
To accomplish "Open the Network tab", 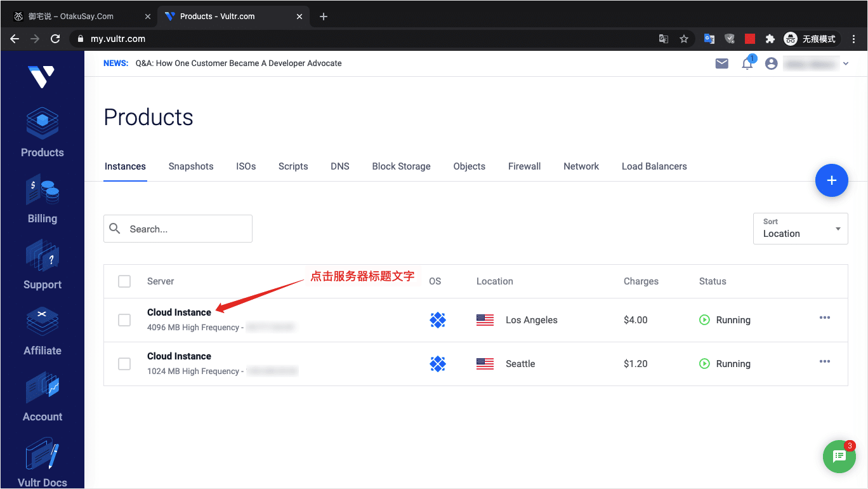I will (x=581, y=166).
